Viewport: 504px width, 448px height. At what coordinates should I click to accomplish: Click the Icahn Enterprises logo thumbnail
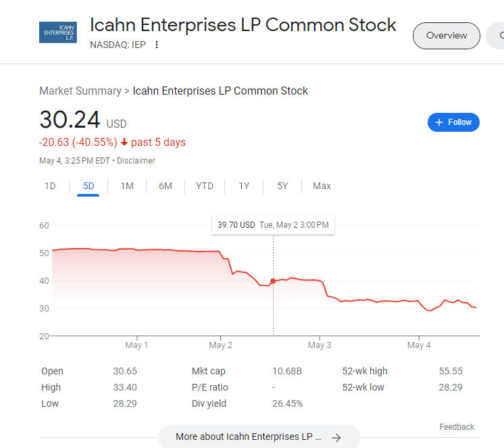pos(58,32)
